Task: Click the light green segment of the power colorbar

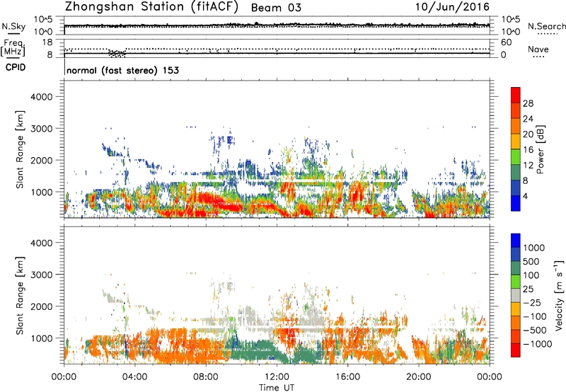Action: pyautogui.click(x=516, y=156)
